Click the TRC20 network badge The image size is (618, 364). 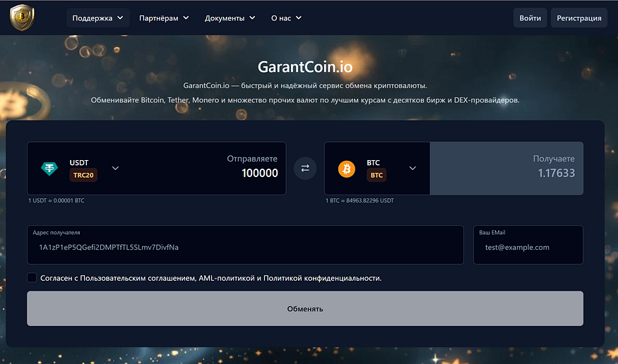[83, 175]
